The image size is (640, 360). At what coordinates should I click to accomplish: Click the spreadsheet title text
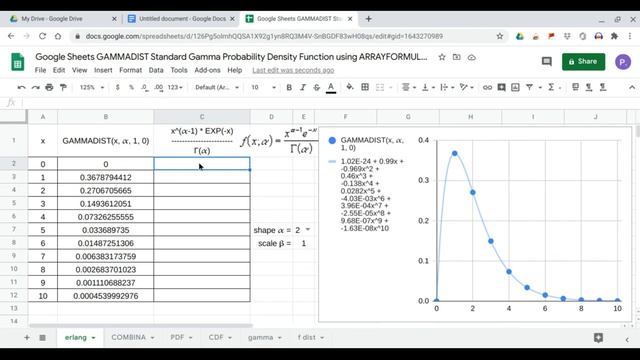point(231,57)
